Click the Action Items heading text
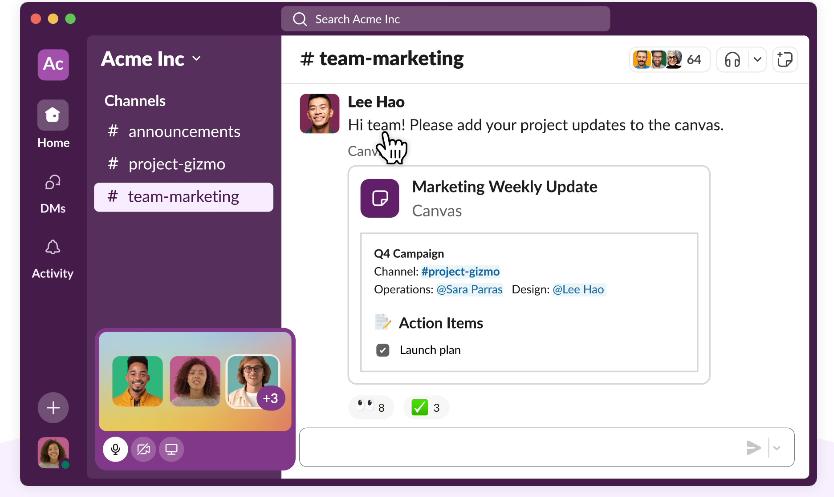834x497 pixels. [x=441, y=323]
